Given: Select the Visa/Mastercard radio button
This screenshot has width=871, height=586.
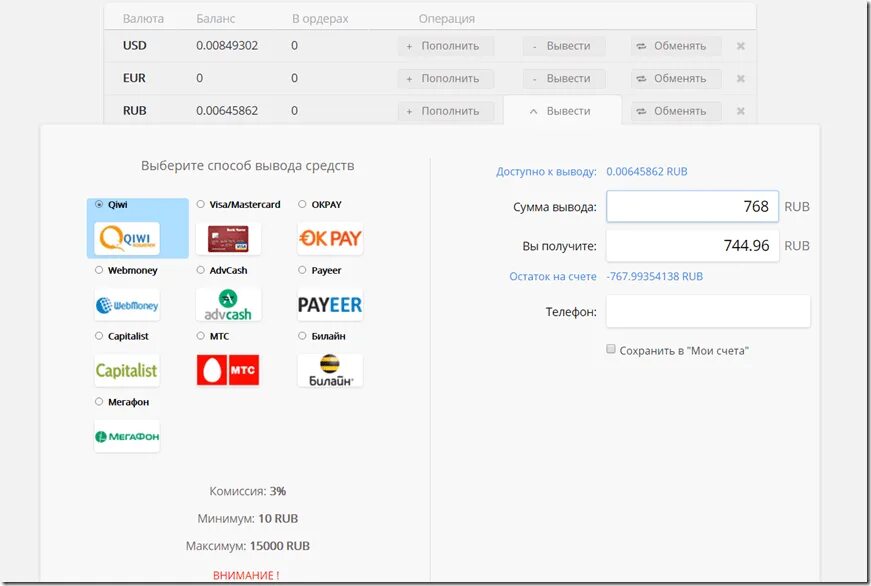Looking at the screenshot, I should pyautogui.click(x=201, y=204).
